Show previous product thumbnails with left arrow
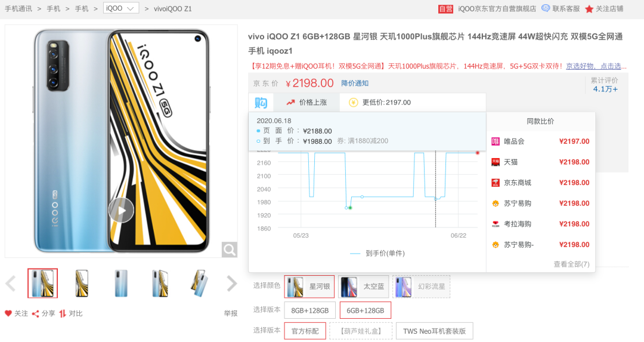This screenshot has width=644, height=342. click(11, 284)
